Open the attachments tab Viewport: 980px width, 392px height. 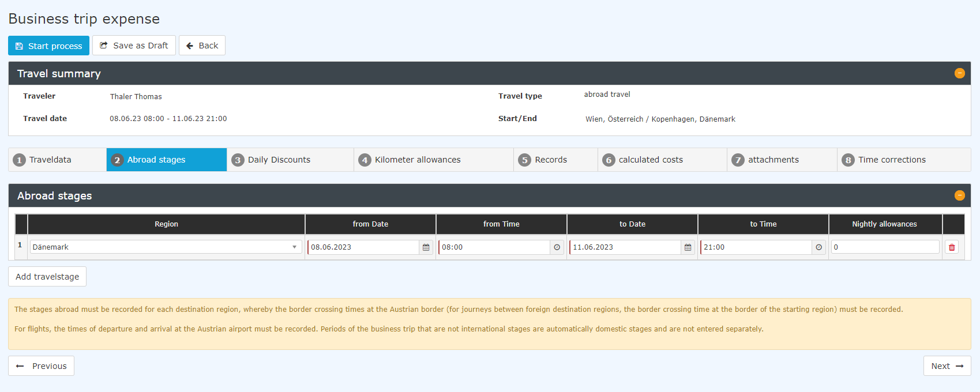tap(782, 160)
